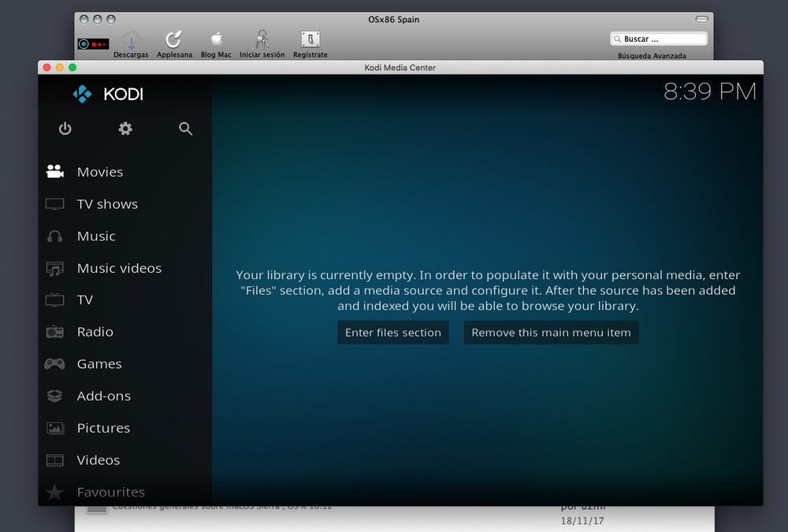Viewport: 788px width, 532px height.
Task: Click the Radio icon in Kodi's sidebar
Action: click(x=55, y=332)
